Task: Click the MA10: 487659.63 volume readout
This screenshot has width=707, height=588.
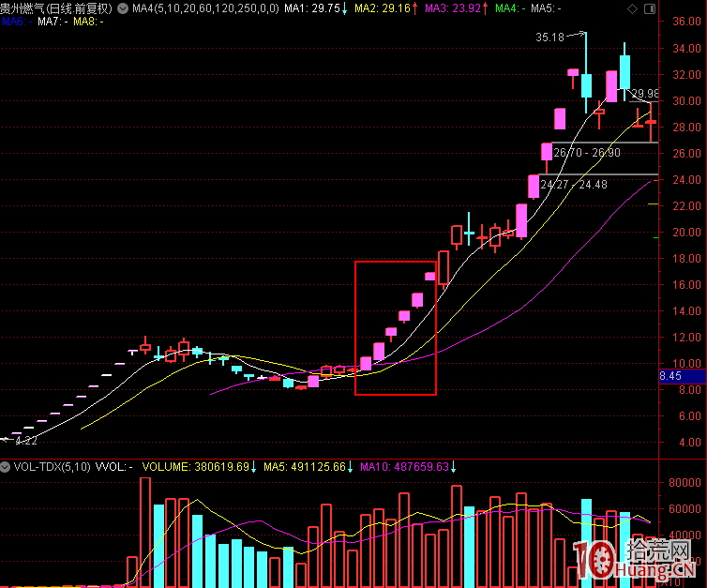Action: click(x=404, y=467)
